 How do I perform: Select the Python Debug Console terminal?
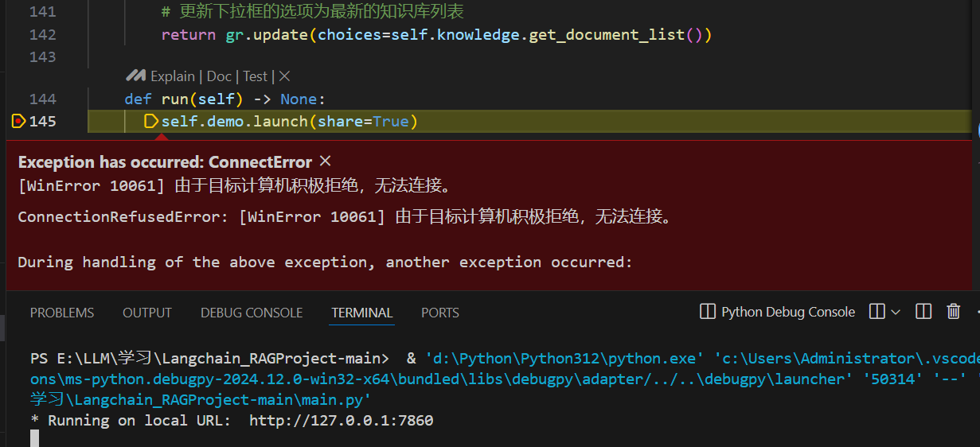point(777,312)
